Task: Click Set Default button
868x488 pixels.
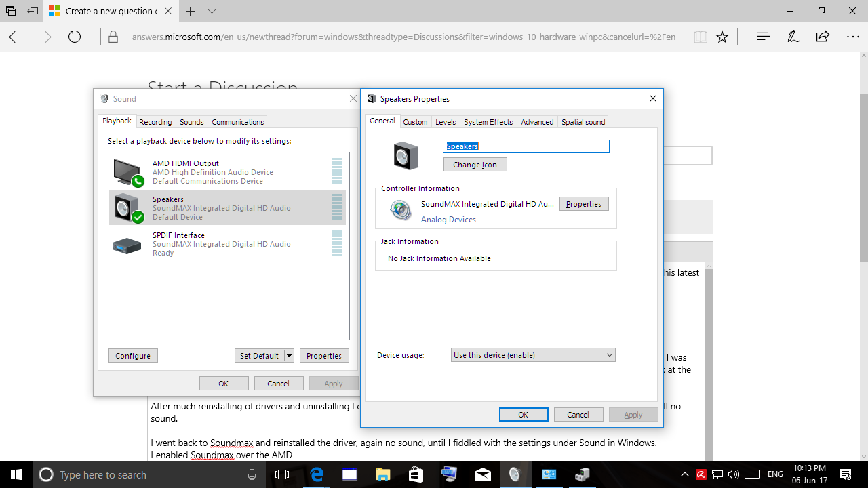Action: coord(259,356)
